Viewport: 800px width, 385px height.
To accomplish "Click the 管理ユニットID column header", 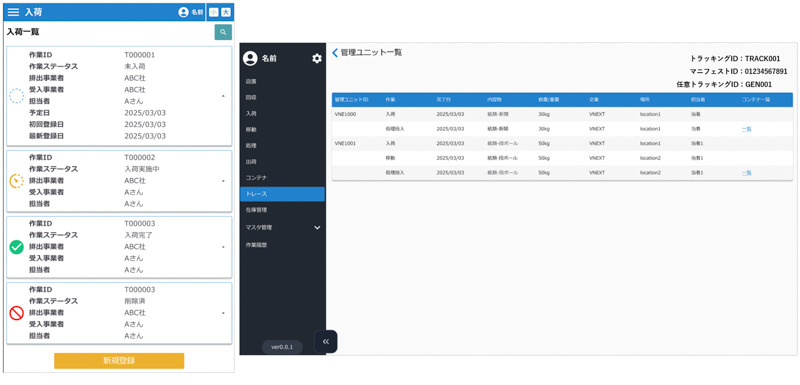I will [352, 99].
